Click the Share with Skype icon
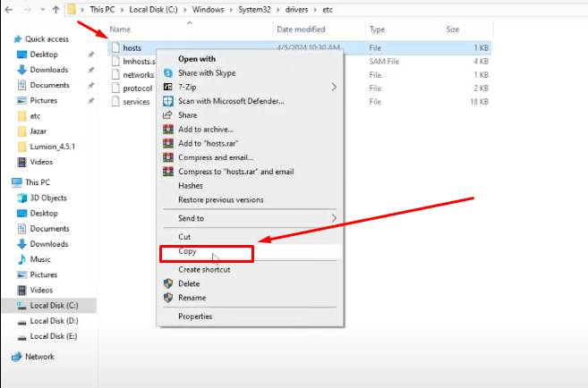 tap(167, 72)
